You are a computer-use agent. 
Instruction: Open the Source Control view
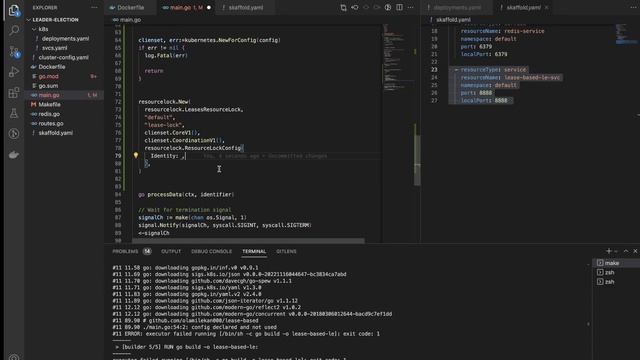(x=14, y=51)
